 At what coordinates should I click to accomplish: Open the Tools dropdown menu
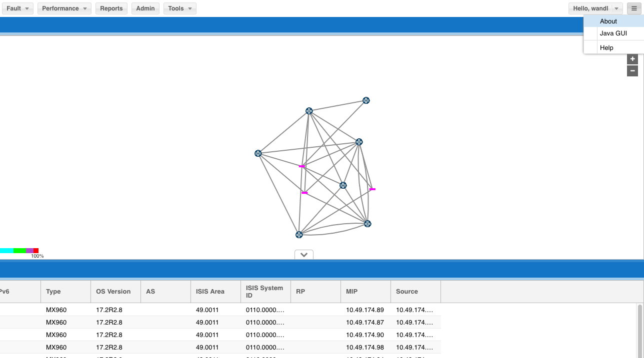pyautogui.click(x=179, y=8)
